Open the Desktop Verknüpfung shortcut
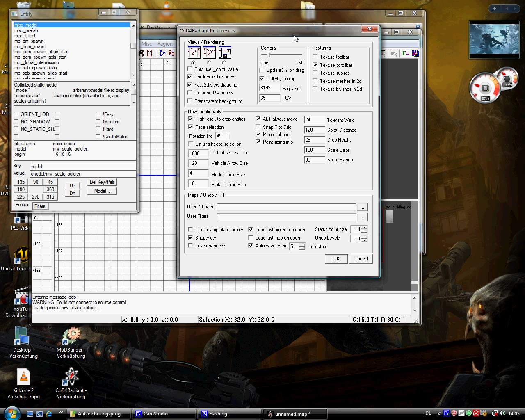Viewport: 525px width, 420px height. [x=23, y=343]
